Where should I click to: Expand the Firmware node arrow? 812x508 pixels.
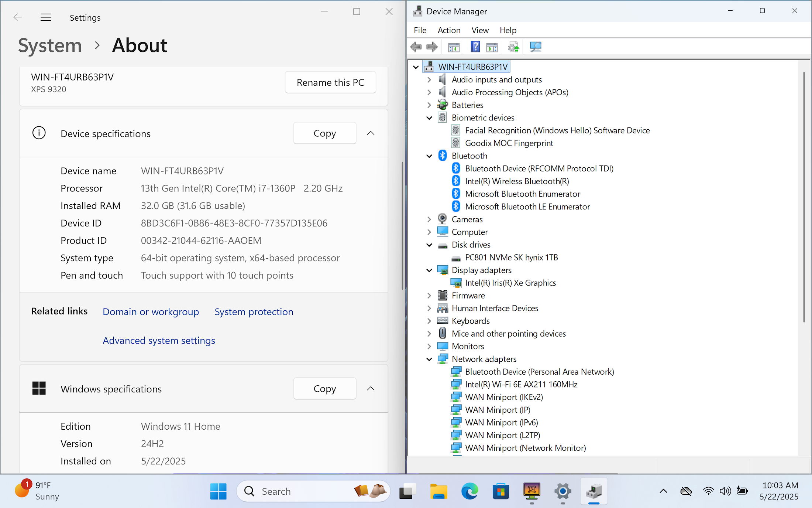[x=429, y=296]
